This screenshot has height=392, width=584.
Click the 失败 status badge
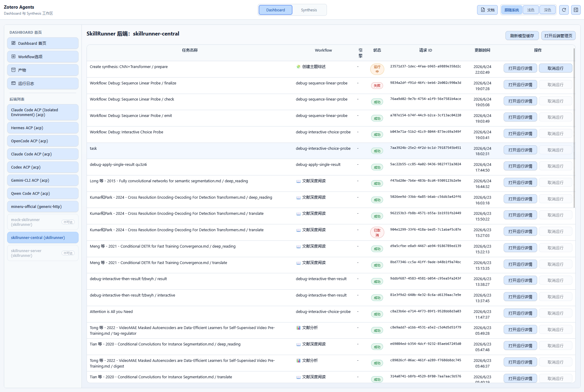pos(377,86)
